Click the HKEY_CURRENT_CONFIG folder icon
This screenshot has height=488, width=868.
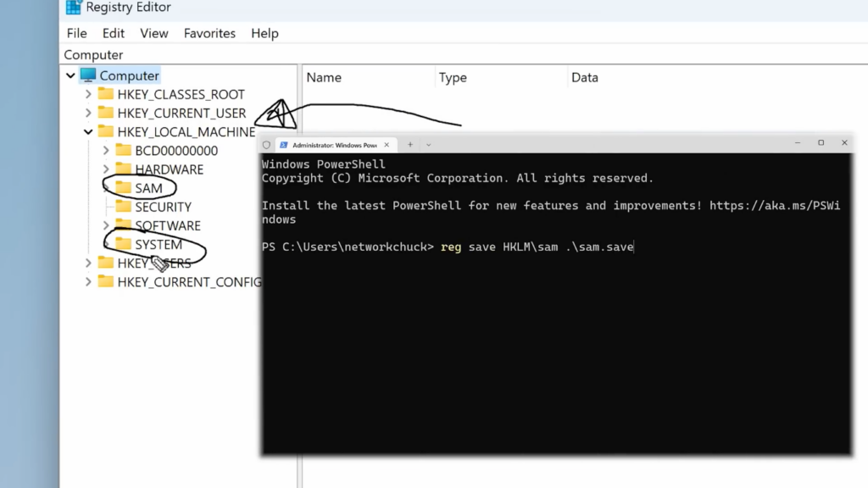tap(106, 281)
